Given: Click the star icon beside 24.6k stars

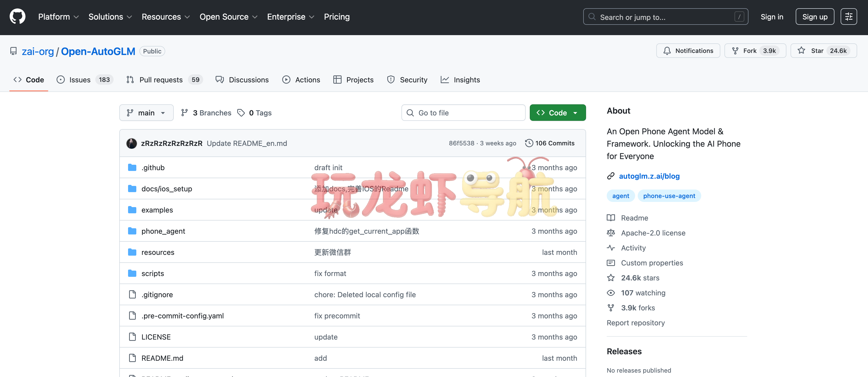Looking at the screenshot, I should pyautogui.click(x=611, y=278).
